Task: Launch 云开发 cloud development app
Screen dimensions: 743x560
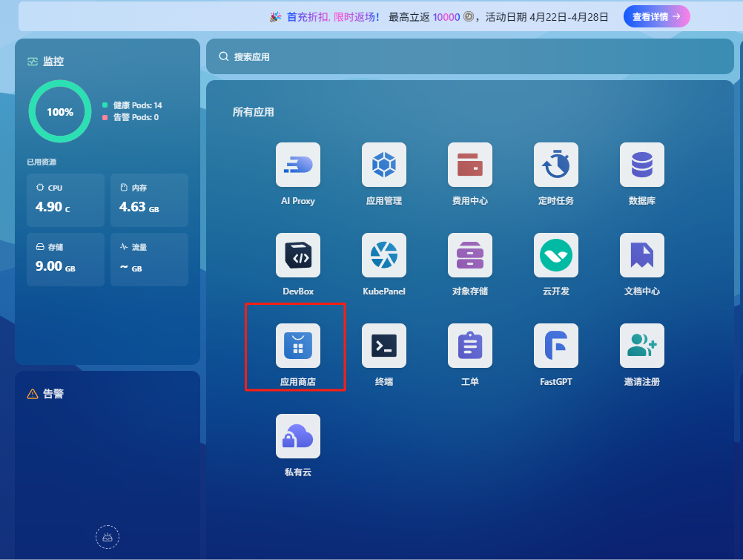Action: pyautogui.click(x=556, y=255)
